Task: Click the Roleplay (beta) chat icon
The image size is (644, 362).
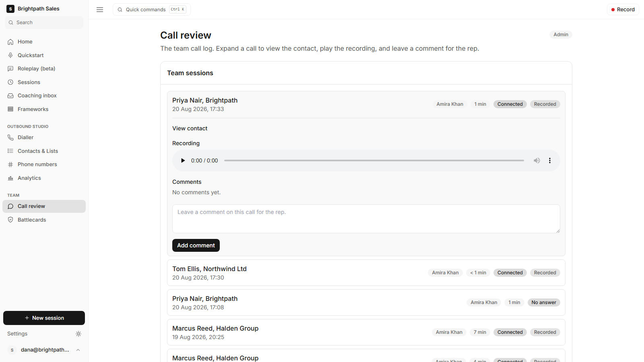Action: (x=10, y=69)
